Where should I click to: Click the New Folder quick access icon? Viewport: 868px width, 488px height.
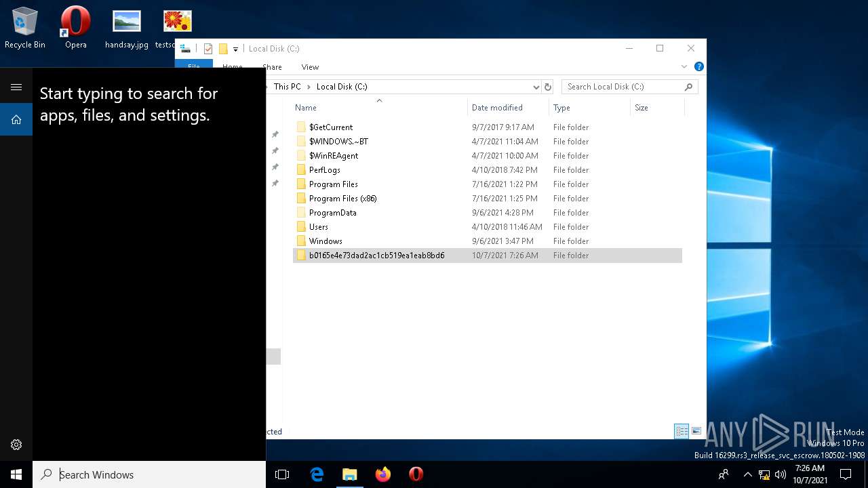(x=223, y=49)
